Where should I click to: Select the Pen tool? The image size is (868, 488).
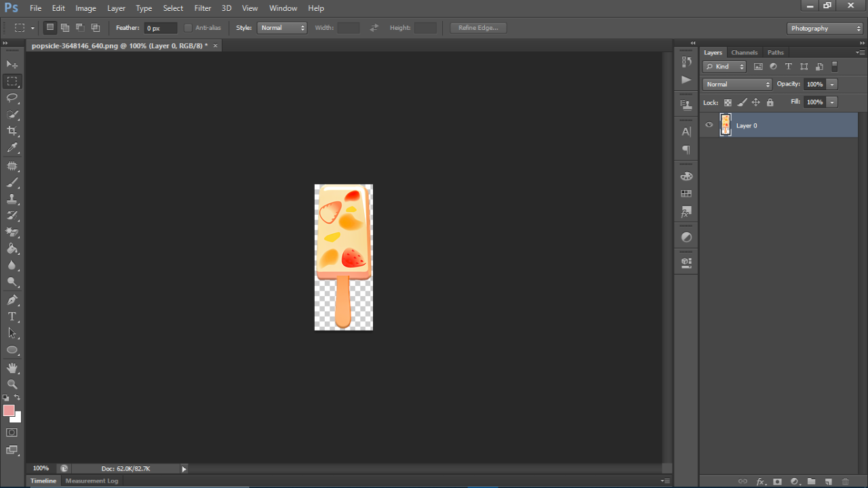click(x=12, y=300)
